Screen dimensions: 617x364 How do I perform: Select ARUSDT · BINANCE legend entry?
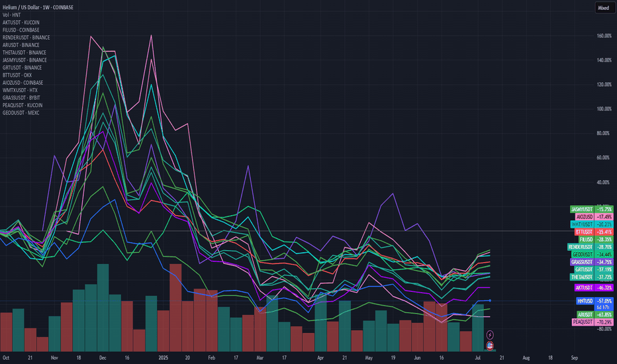[x=21, y=45]
